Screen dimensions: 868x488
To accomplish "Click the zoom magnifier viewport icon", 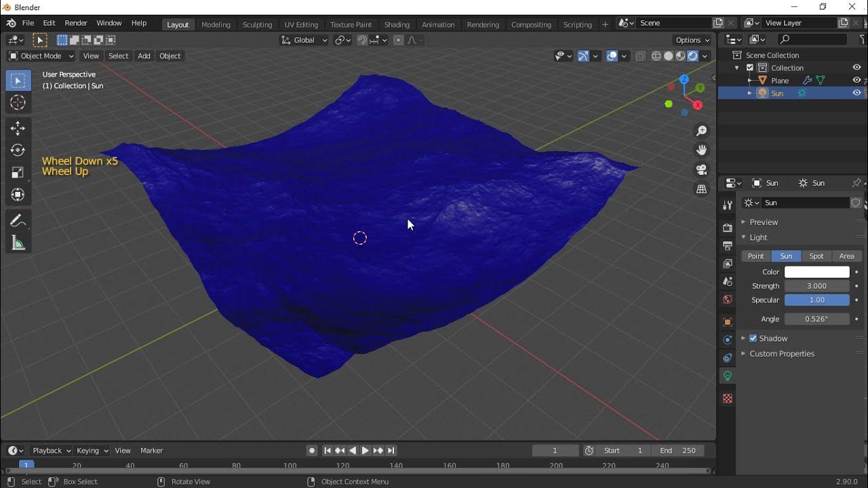I will 702,131.
